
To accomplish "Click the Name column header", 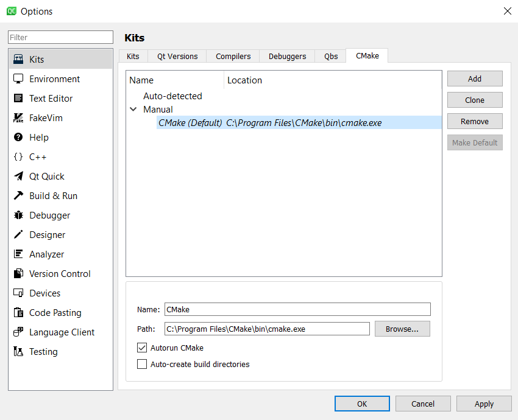I will [x=175, y=80].
